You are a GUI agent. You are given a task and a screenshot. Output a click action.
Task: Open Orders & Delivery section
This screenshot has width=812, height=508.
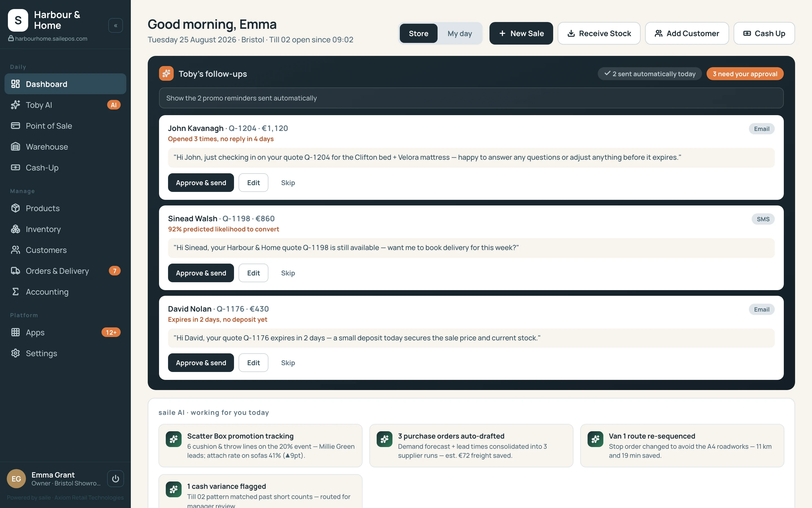65,271
